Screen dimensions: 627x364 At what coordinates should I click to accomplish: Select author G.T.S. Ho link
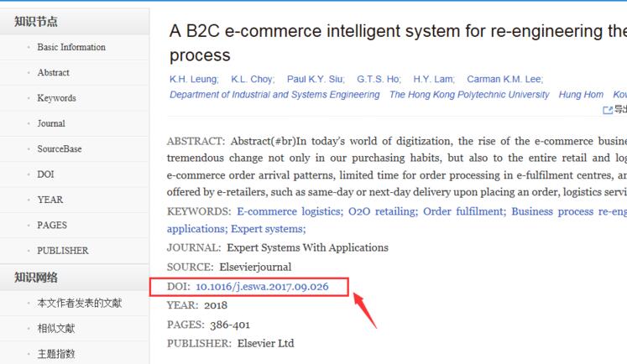[379, 79]
